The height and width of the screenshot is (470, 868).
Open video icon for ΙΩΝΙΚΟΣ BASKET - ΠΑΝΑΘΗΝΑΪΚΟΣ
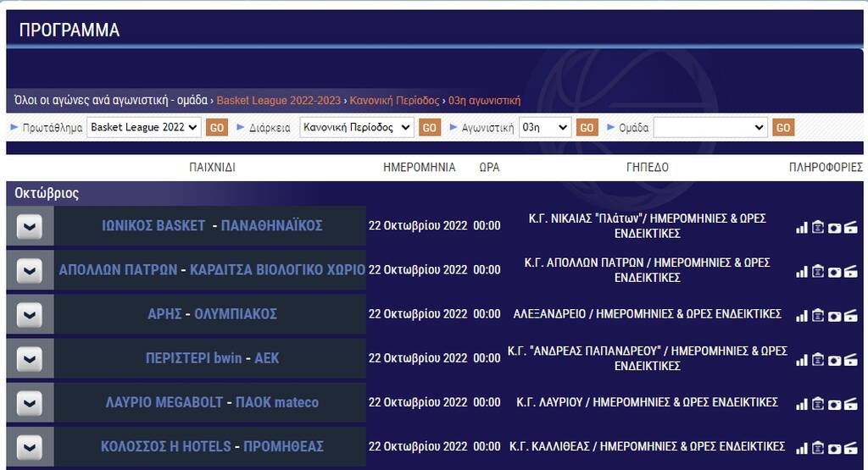(x=850, y=227)
